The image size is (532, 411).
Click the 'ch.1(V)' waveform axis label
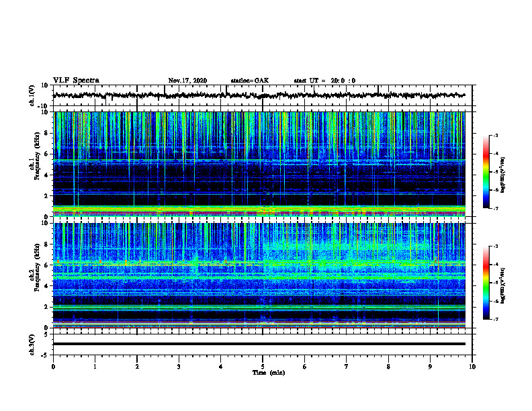point(32,95)
